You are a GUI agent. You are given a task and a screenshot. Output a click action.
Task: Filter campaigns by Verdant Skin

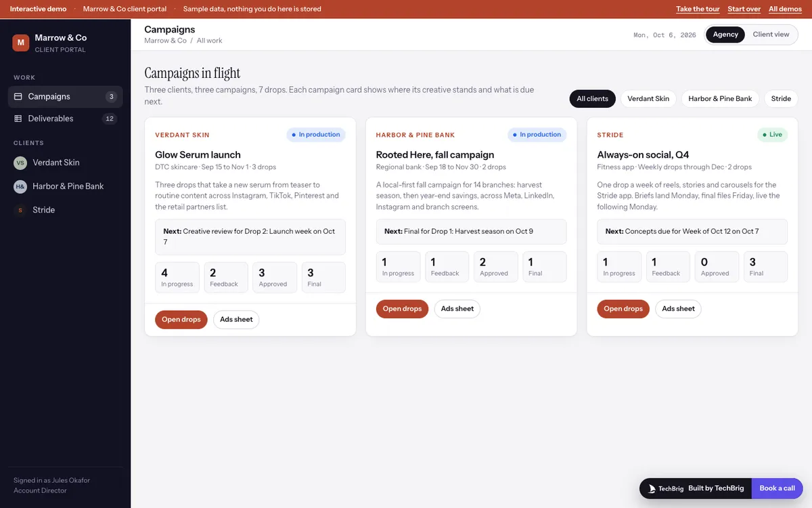click(648, 99)
